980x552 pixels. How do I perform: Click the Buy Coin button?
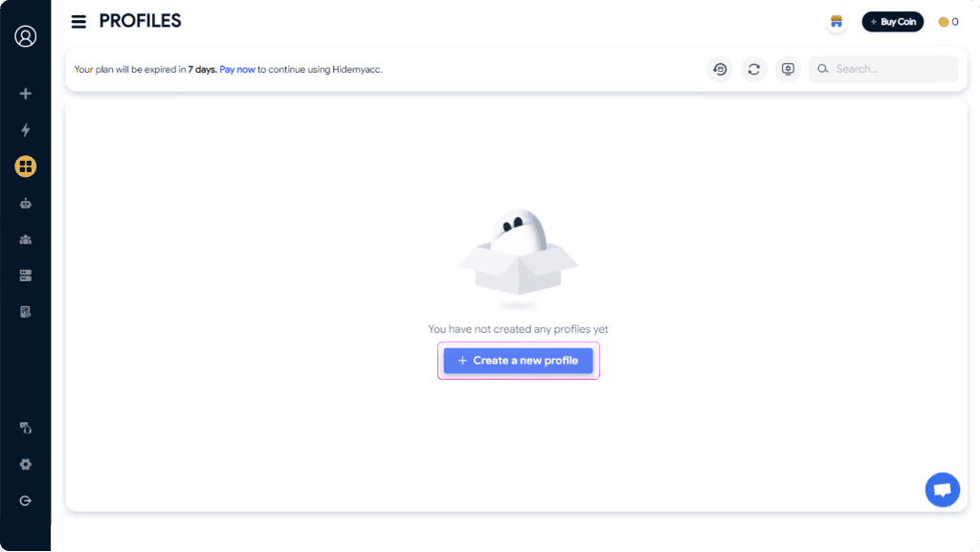coord(892,22)
